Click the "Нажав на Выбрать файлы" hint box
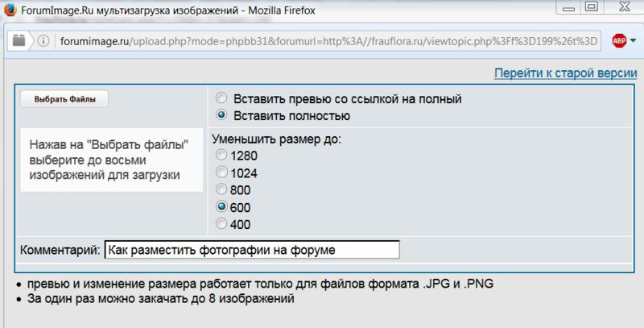This screenshot has width=644, height=328. [111, 160]
